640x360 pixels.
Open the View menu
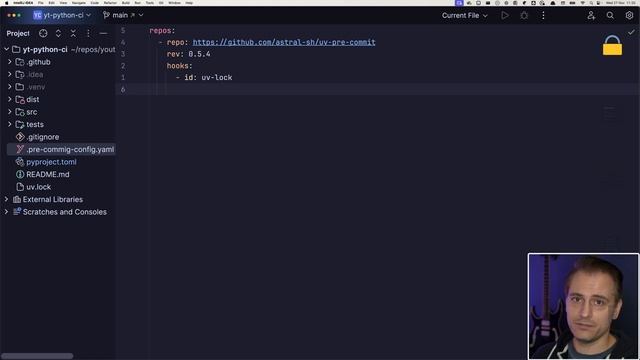click(63, 2)
